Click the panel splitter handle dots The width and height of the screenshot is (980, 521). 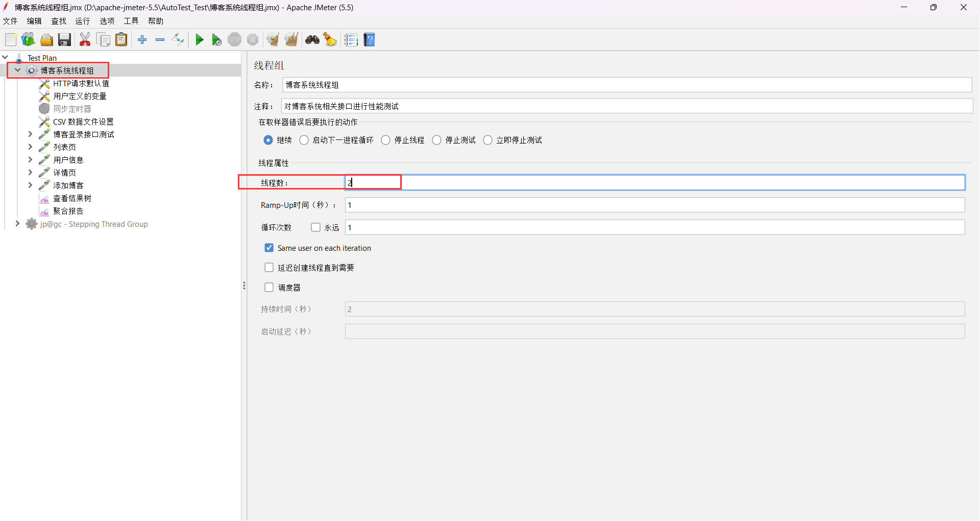[244, 286]
